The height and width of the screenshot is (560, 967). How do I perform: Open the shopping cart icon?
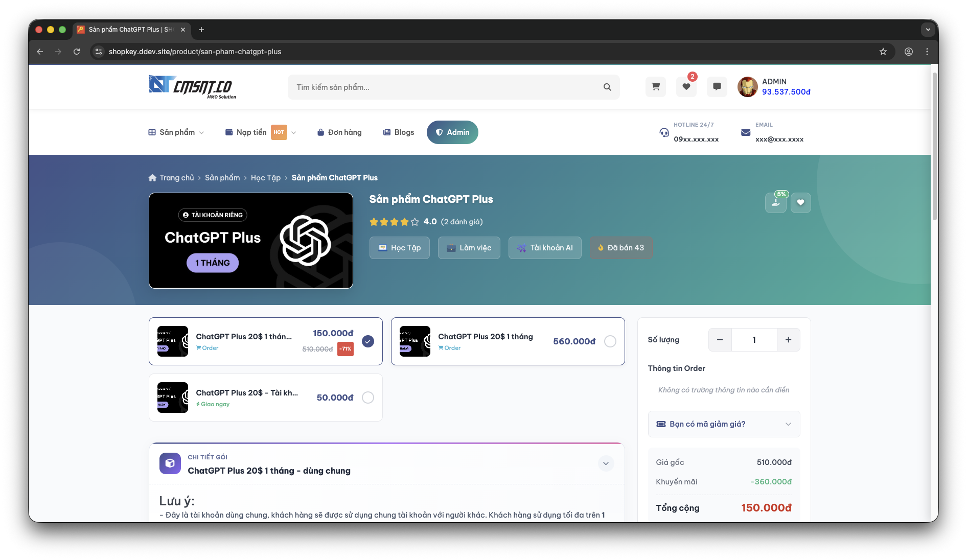(655, 87)
